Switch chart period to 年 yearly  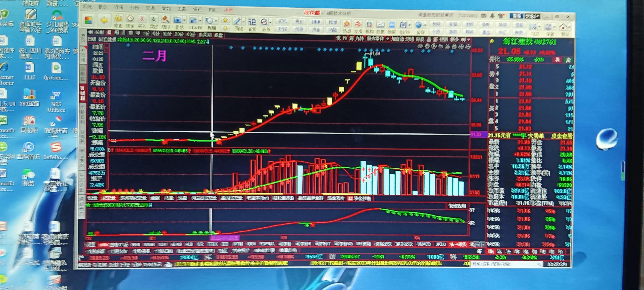click(x=137, y=33)
